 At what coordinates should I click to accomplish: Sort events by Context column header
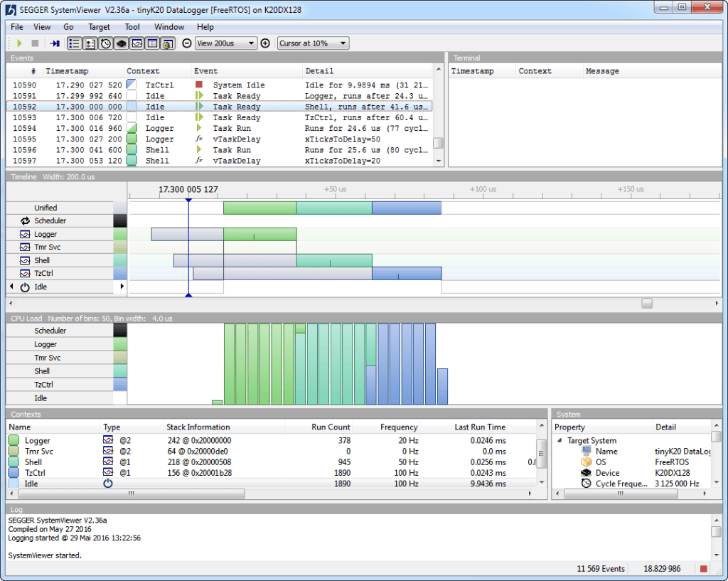pos(157,71)
